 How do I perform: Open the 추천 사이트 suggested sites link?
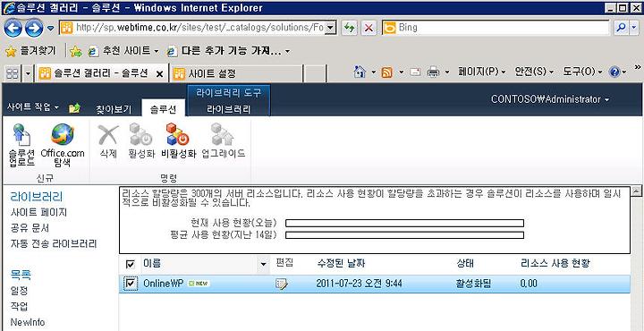click(x=124, y=51)
